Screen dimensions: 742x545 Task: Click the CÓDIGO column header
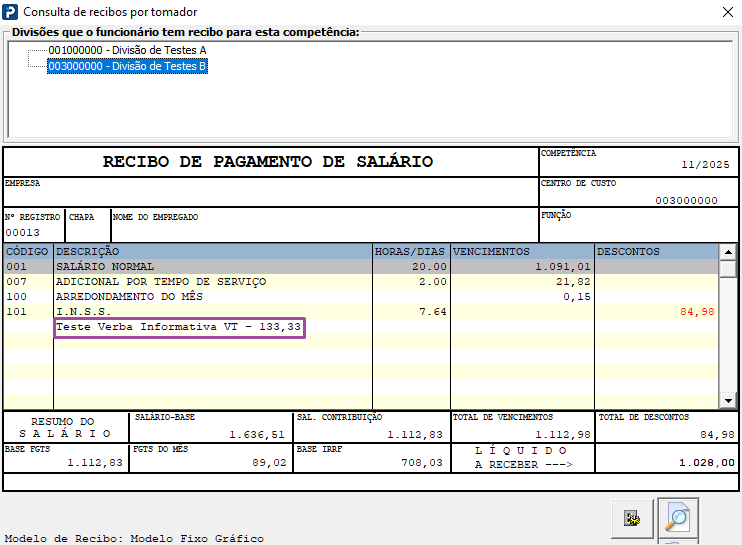click(x=27, y=252)
